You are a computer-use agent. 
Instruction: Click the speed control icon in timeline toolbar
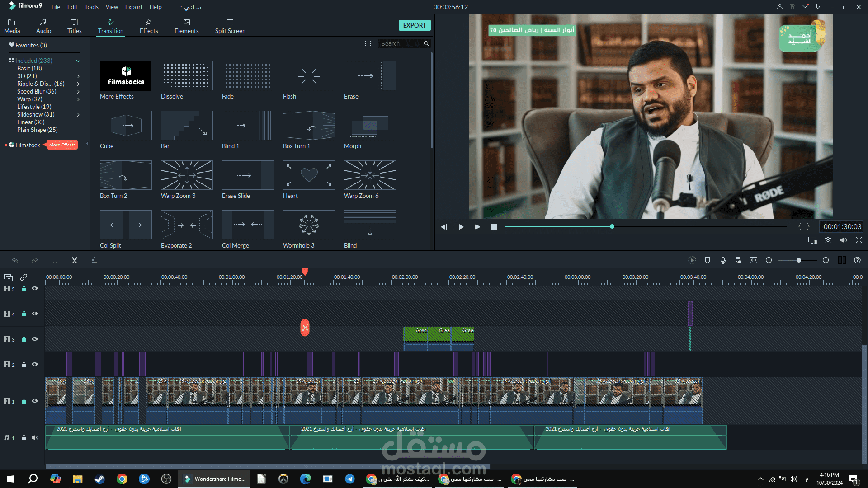coord(692,260)
